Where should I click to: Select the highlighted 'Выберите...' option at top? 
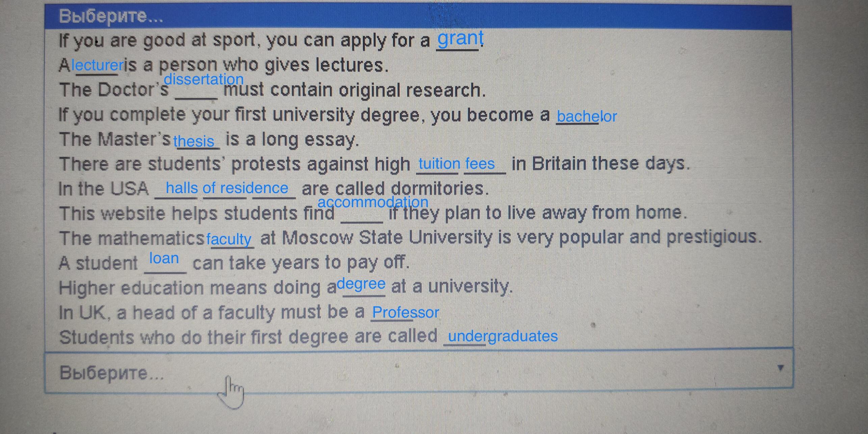(418, 17)
